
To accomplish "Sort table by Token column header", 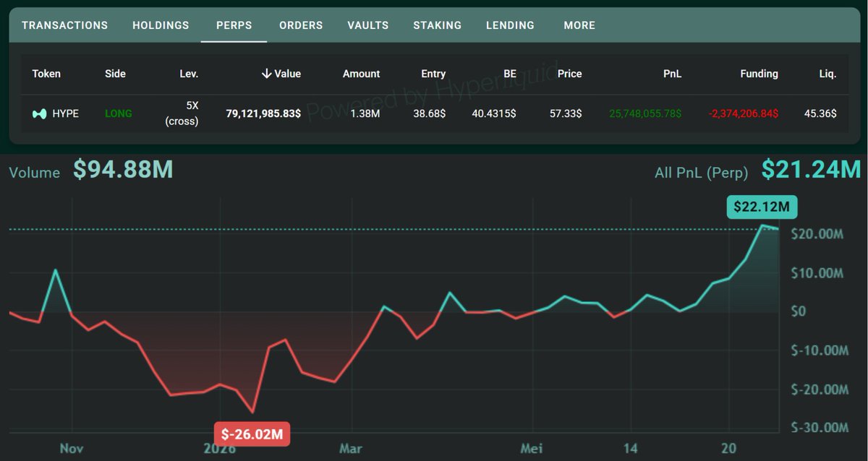I will coord(46,74).
